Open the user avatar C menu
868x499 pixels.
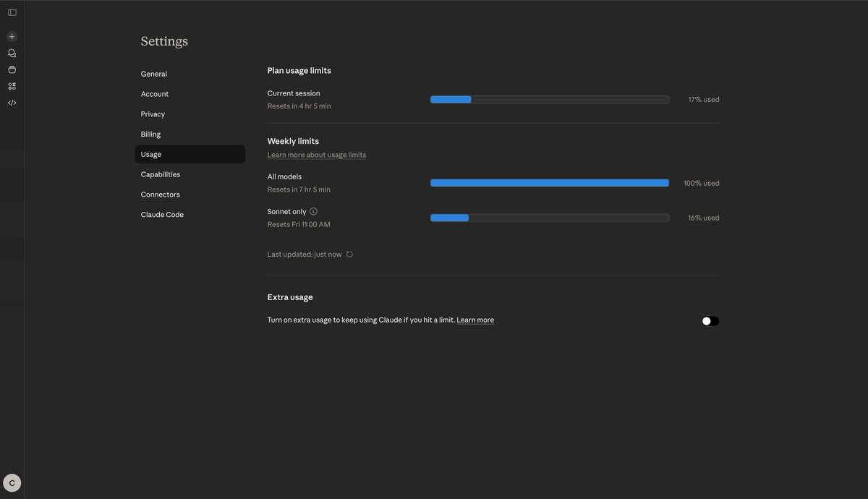12,483
